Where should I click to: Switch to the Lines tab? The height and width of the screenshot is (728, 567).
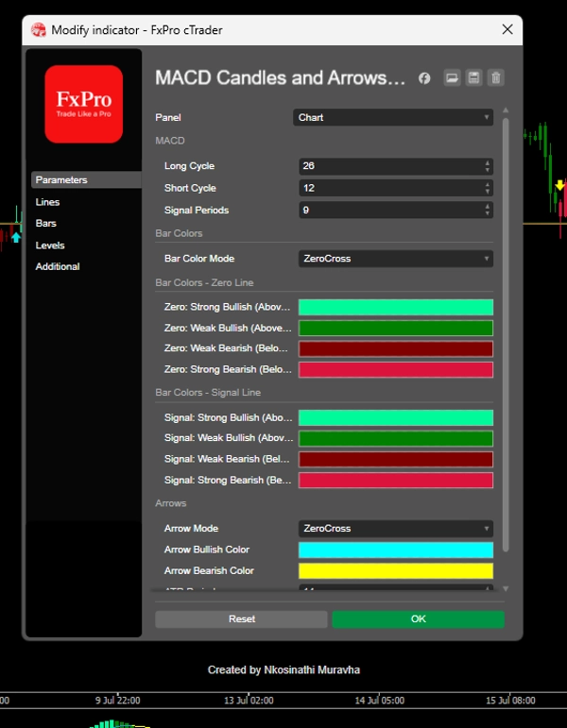47,202
